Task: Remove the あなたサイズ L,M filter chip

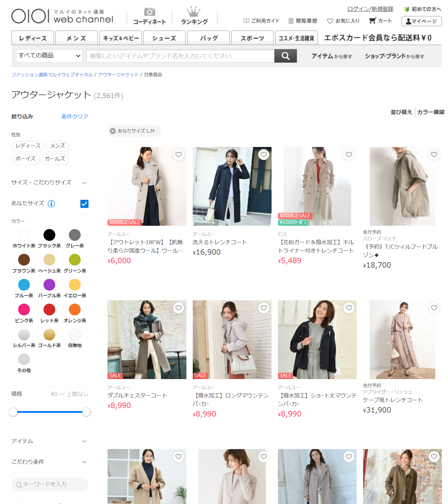Action: point(113,131)
